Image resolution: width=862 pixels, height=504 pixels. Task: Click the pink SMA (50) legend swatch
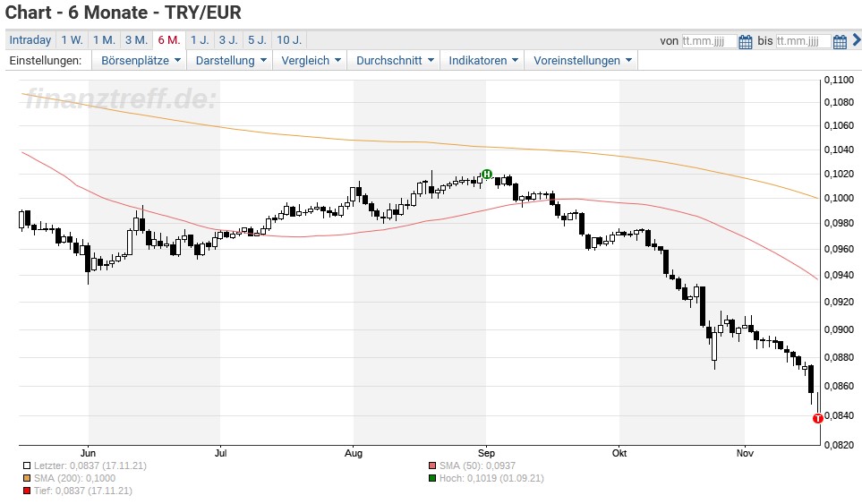432,466
